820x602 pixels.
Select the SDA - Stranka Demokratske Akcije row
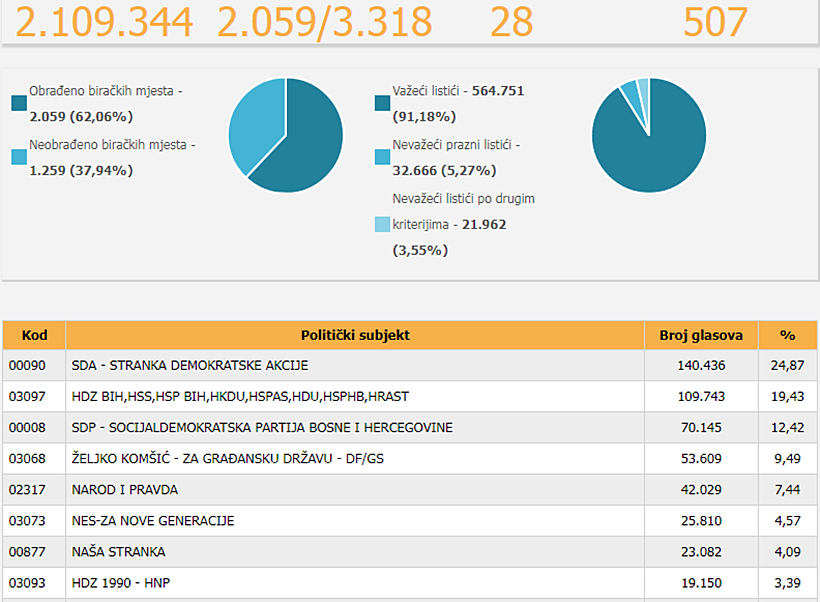pos(410,365)
